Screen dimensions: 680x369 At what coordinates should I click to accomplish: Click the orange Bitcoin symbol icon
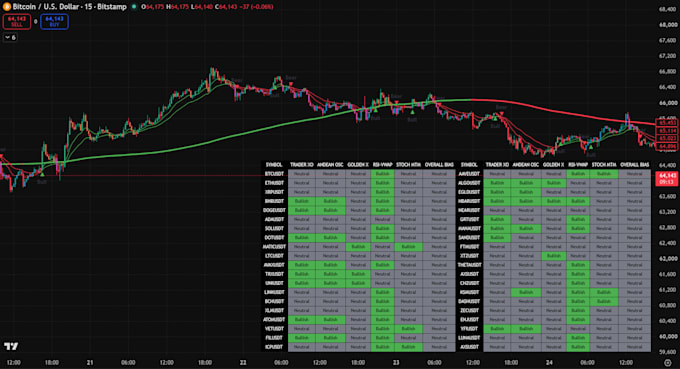7,7
